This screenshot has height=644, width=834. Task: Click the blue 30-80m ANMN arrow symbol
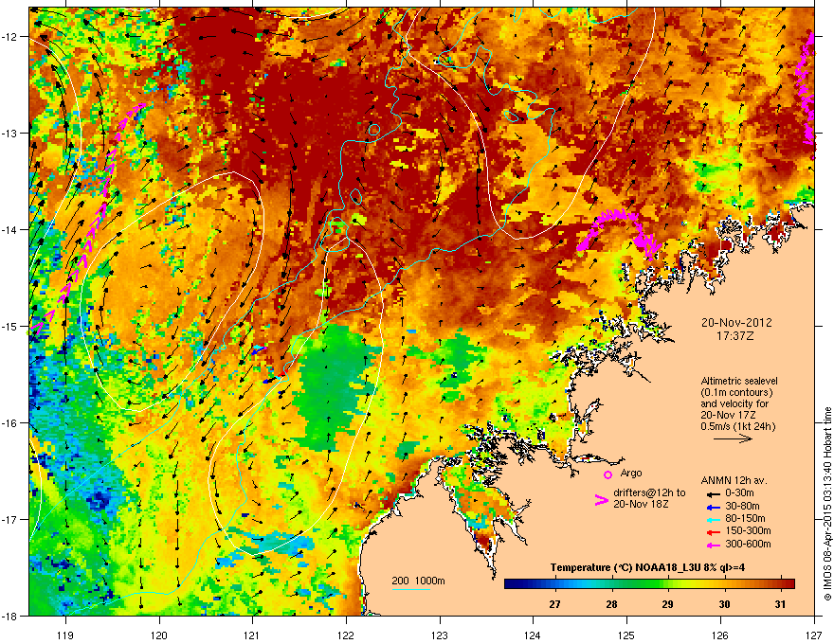tap(713, 507)
